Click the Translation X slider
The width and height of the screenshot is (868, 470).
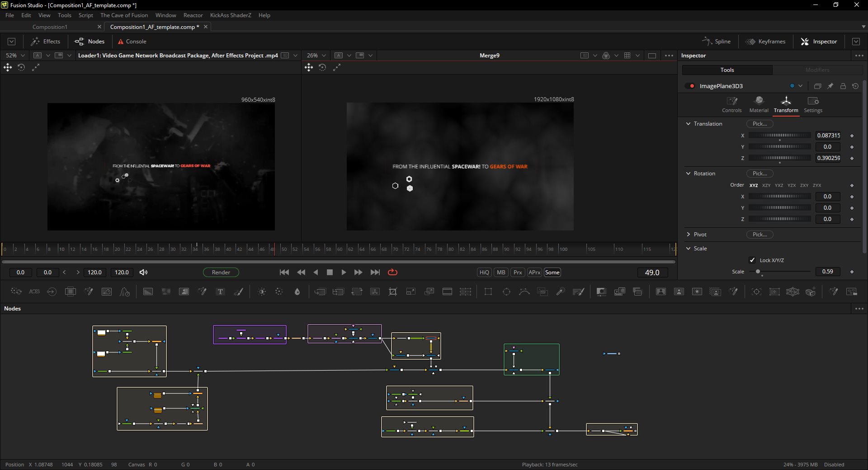tap(780, 135)
